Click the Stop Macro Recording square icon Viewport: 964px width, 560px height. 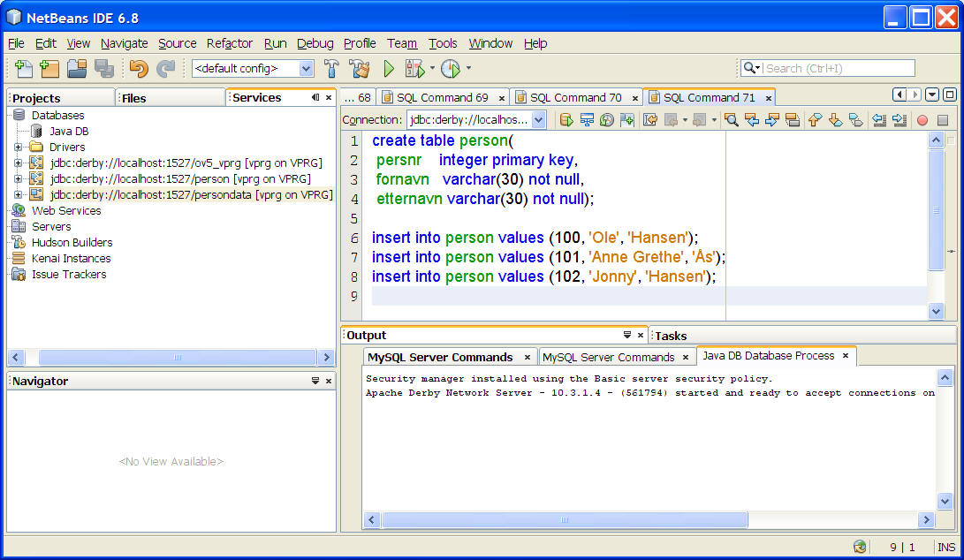943,120
